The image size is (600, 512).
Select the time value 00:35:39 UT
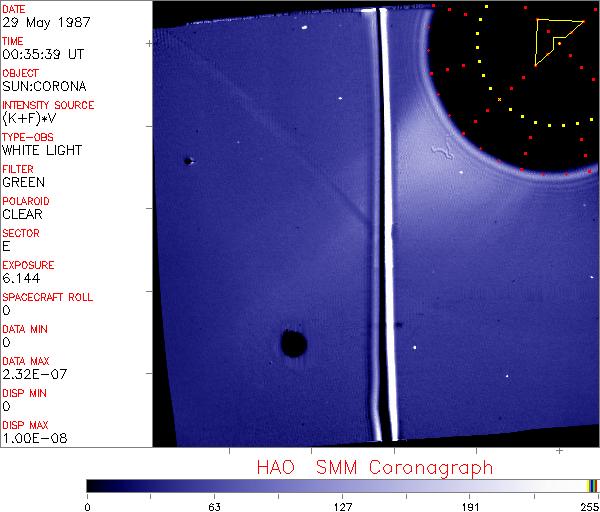point(42,55)
